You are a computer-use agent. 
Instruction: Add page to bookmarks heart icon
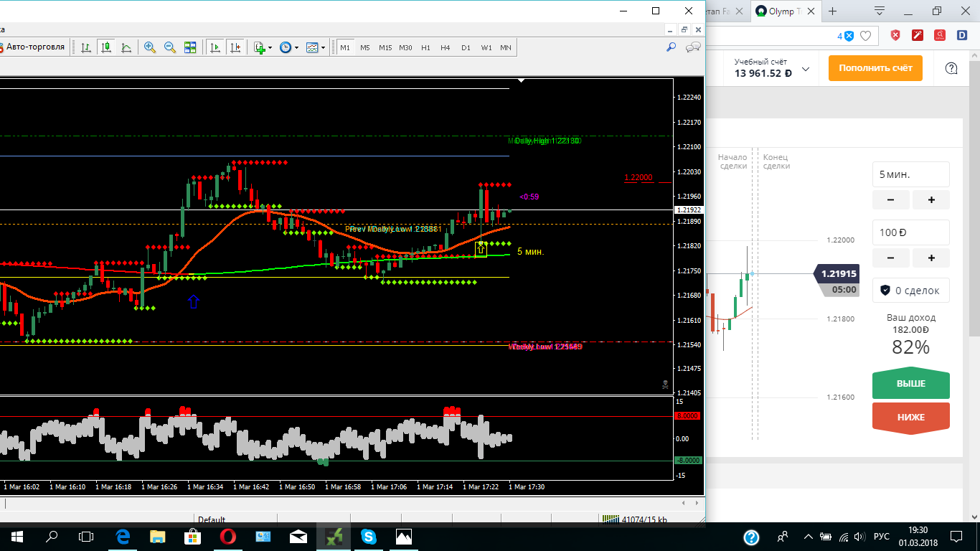coord(866,35)
